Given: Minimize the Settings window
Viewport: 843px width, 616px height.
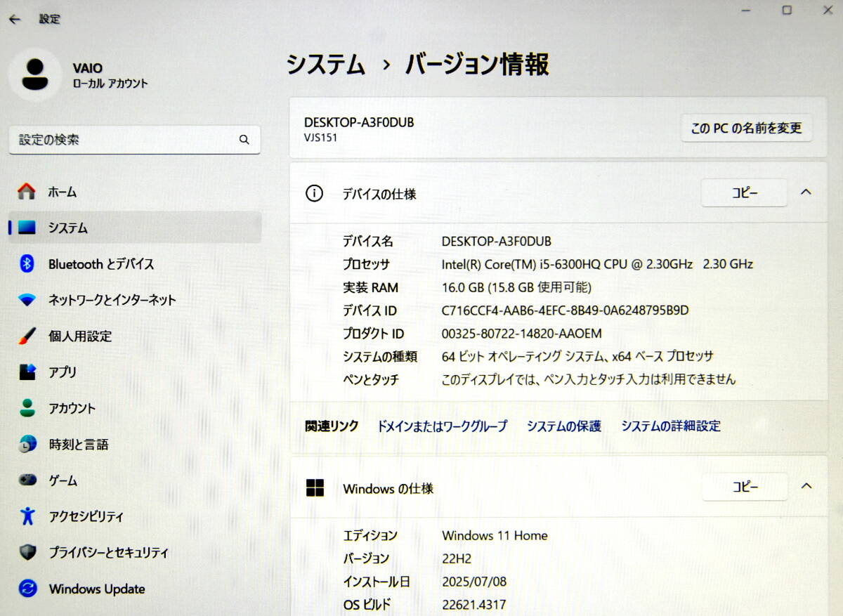Looking at the screenshot, I should (x=747, y=10).
